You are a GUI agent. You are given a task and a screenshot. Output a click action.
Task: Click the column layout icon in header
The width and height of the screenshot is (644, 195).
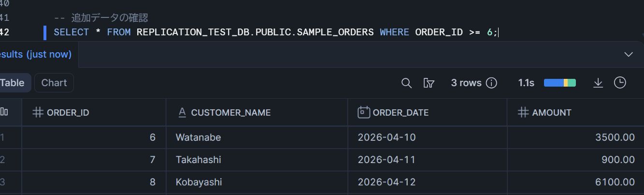coord(4,112)
